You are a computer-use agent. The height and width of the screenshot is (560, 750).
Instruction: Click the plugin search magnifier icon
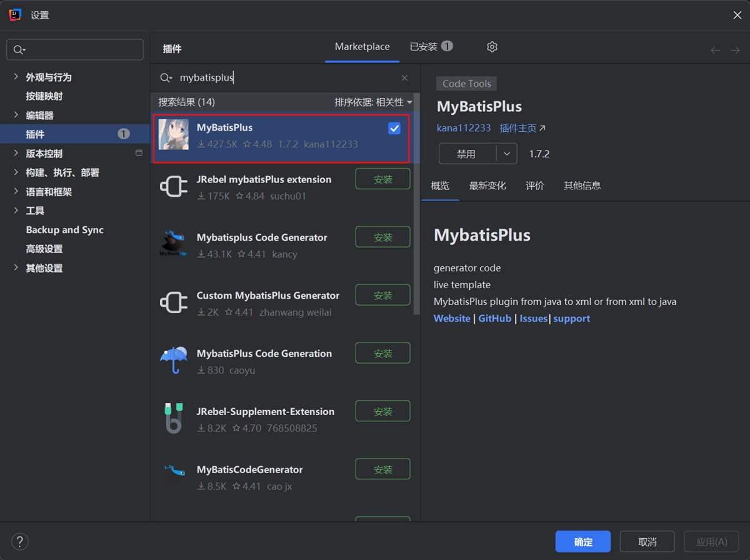[166, 77]
